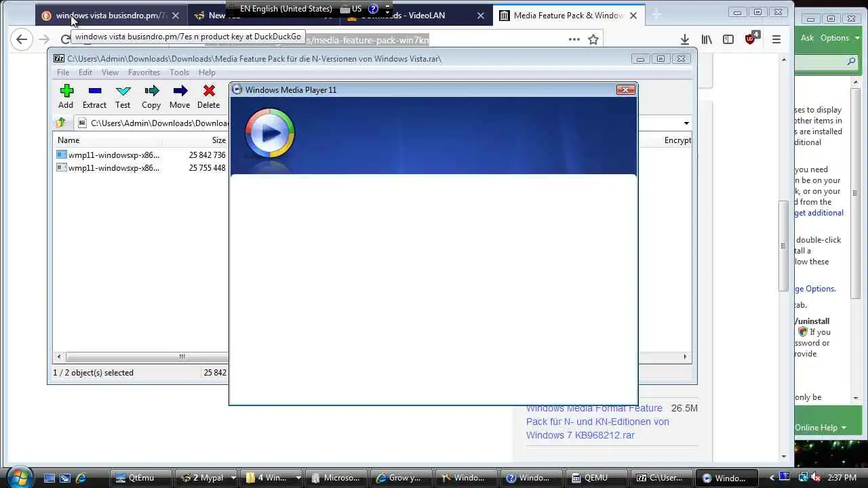Close the Media Feature Pack tab
This screenshot has width=868, height=488.
(633, 16)
